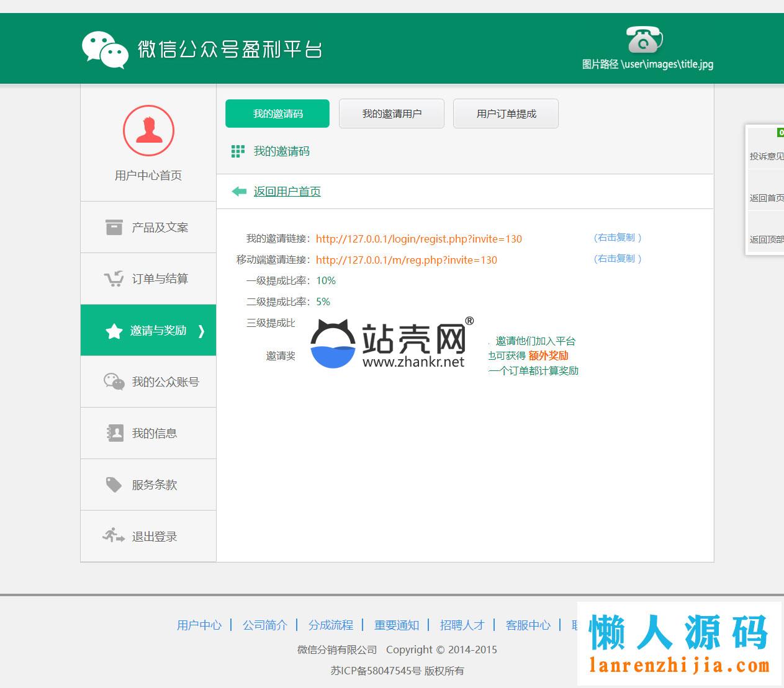Screen dimensions: 784x688
Task: Expand the chevron beside 邀请与奖励
Action: tap(201, 331)
